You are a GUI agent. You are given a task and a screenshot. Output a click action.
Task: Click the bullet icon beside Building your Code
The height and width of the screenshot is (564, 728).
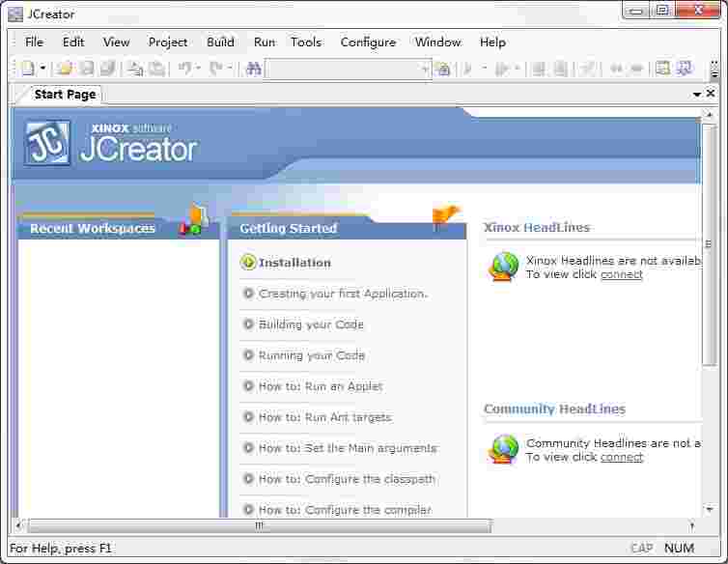(x=249, y=324)
